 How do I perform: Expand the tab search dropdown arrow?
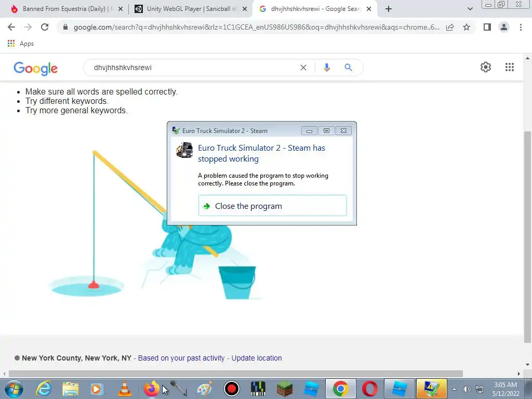coord(470,9)
